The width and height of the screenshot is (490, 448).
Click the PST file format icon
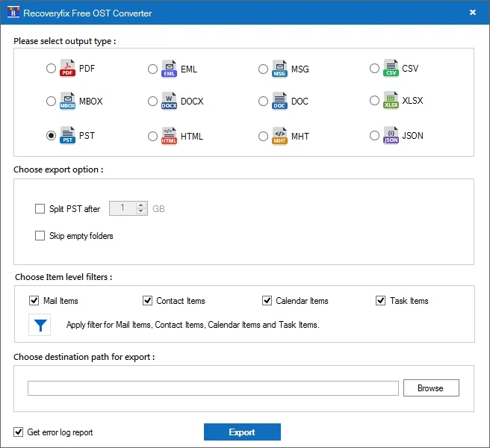(x=67, y=135)
